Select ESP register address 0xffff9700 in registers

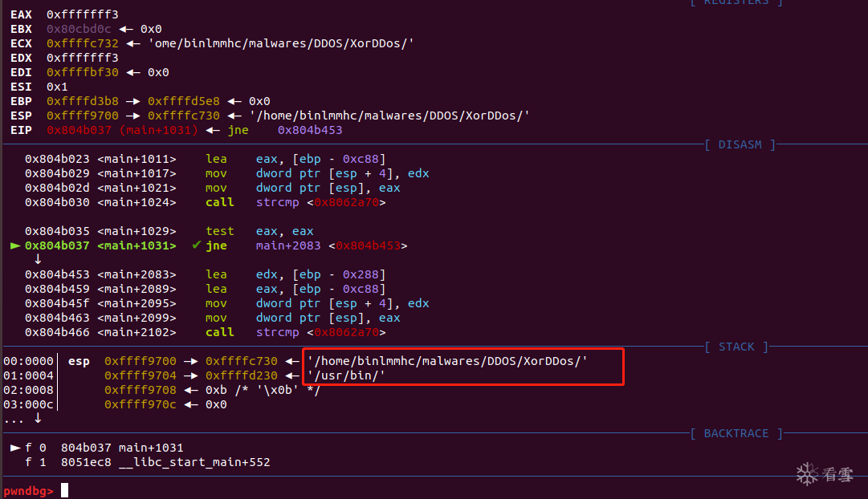click(x=83, y=116)
